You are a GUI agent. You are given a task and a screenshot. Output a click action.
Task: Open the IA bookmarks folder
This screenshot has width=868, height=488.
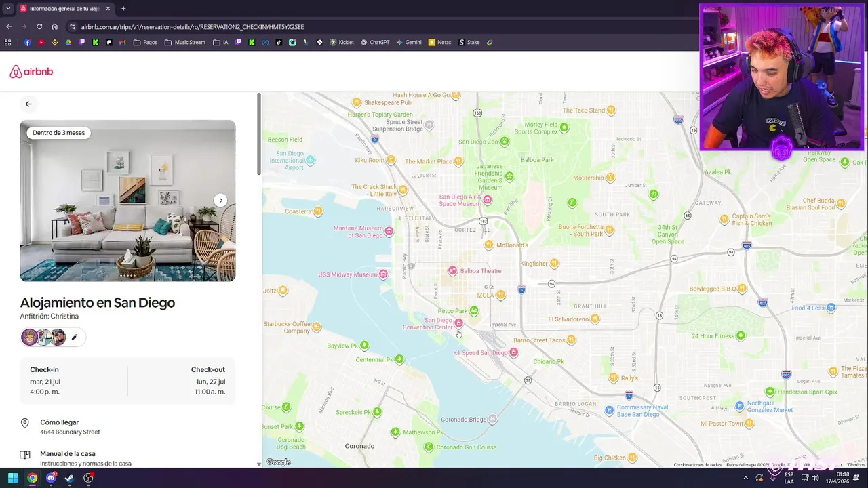coord(220,42)
